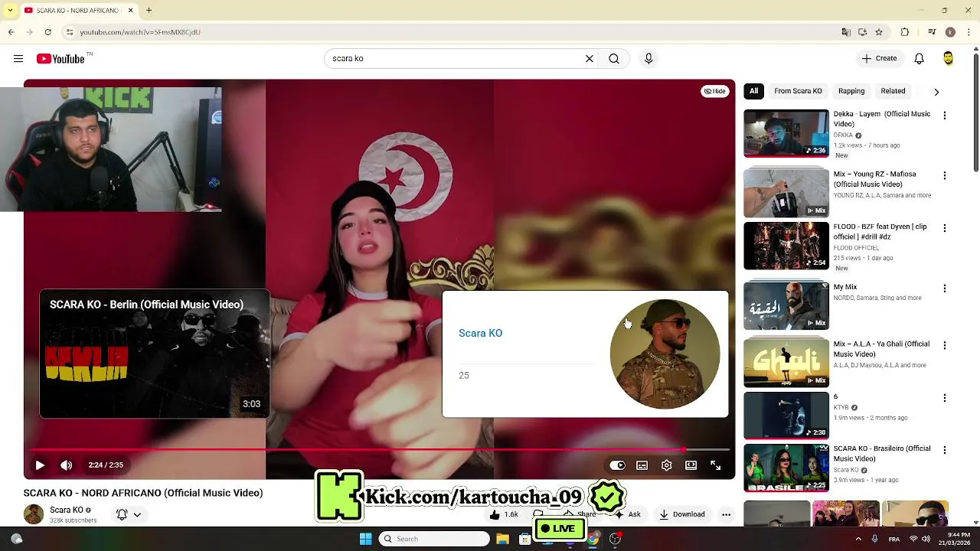Open a new browser tab
The image size is (980, 551).
tap(149, 11)
